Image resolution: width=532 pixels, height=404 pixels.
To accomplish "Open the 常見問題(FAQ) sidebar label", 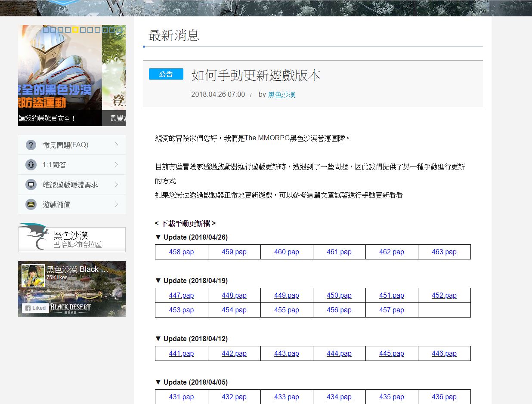I will click(65, 145).
